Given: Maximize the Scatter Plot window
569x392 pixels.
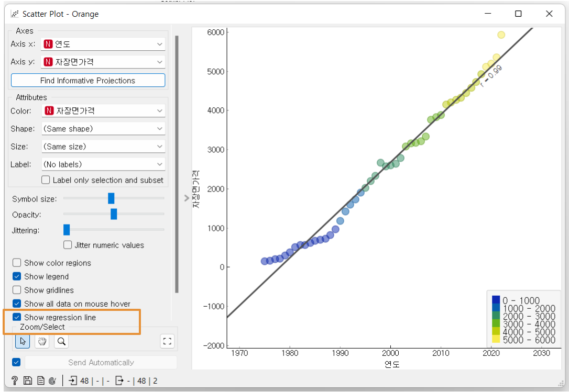Looking at the screenshot, I should [518, 14].
